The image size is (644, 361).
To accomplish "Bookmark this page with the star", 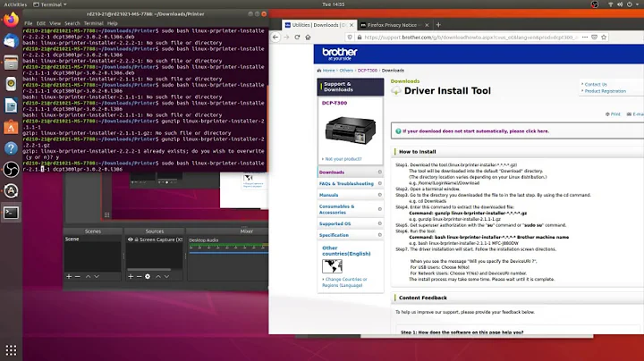I will (604, 37).
